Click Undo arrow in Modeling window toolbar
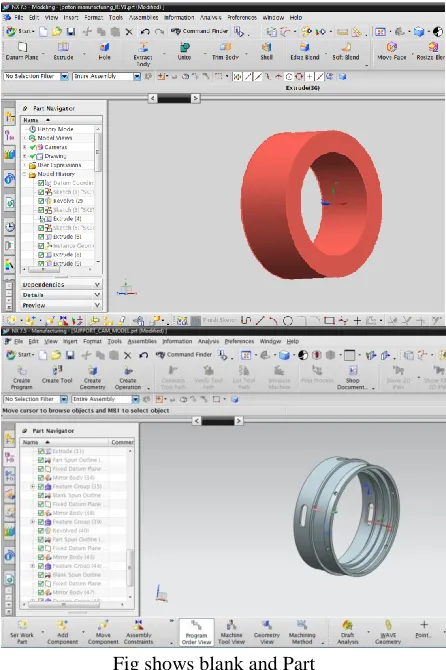The height and width of the screenshot is (670, 446). (145, 32)
